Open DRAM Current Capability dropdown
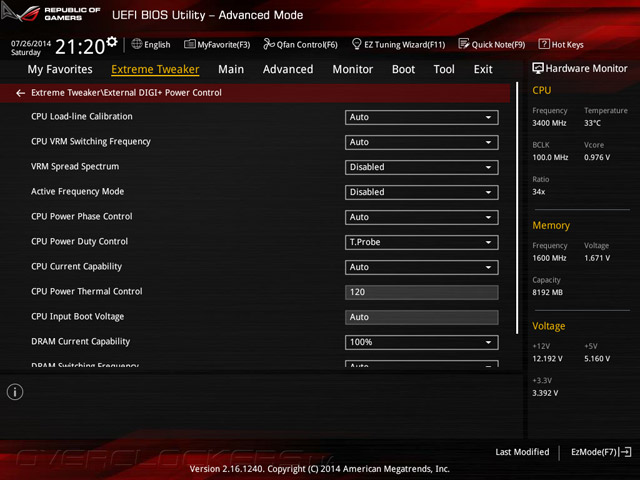640x480 pixels. coord(422,342)
